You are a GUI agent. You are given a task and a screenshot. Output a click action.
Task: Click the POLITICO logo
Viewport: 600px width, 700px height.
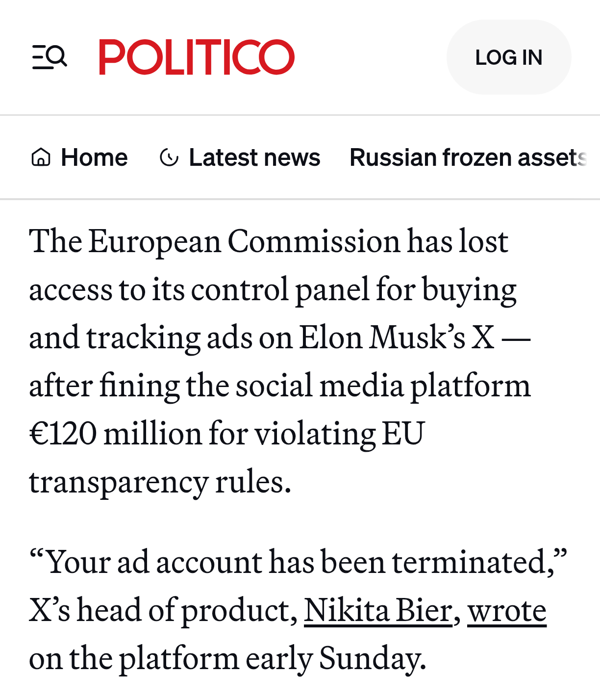(197, 57)
